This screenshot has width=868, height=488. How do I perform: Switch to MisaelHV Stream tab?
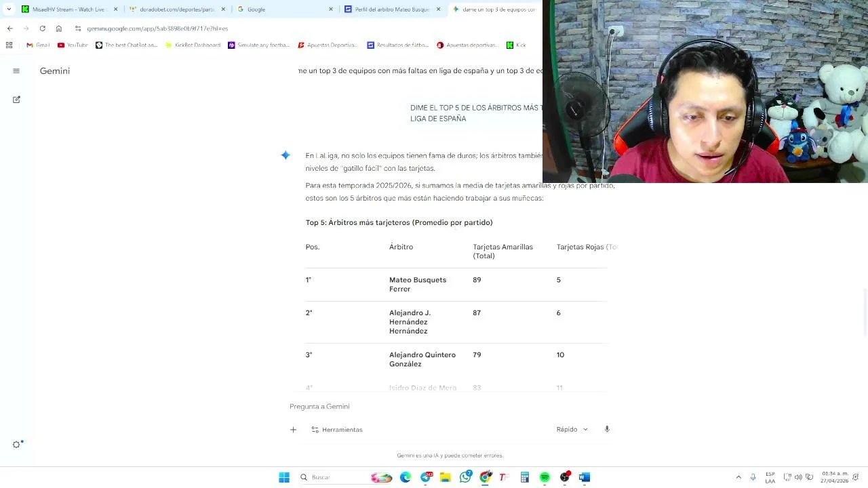(69, 9)
